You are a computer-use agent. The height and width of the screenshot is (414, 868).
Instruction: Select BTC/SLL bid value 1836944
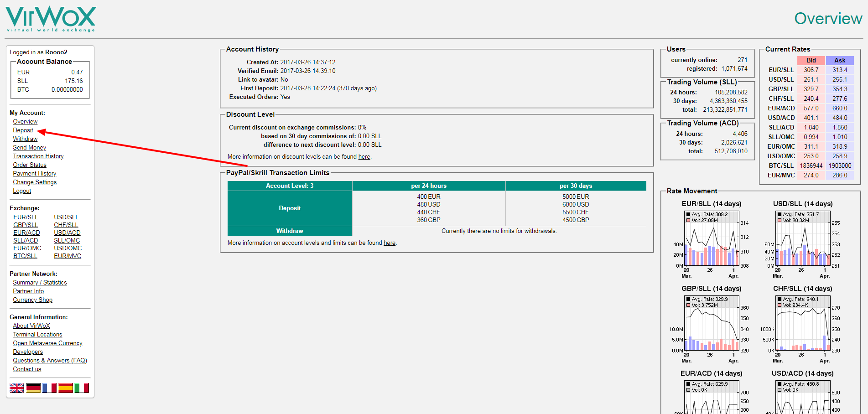pyautogui.click(x=811, y=166)
